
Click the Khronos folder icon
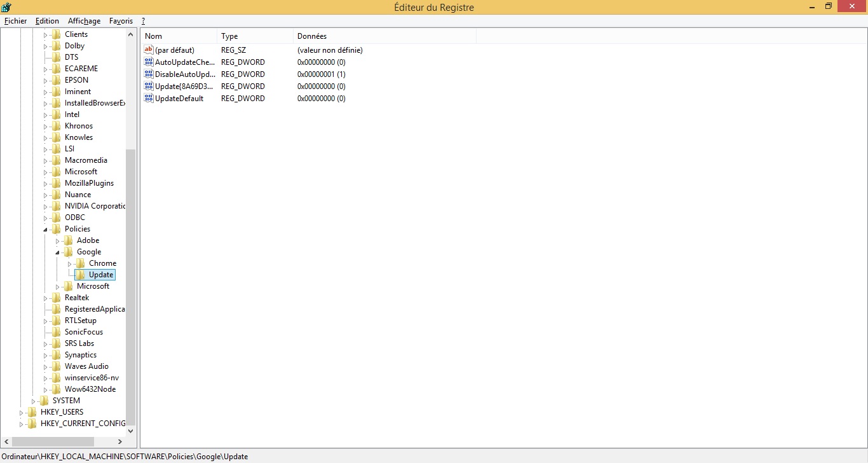[x=56, y=126]
